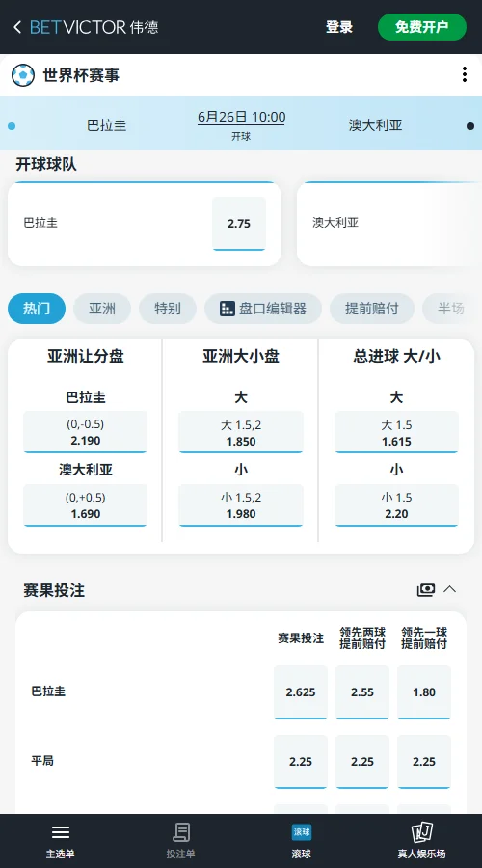482x868 pixels.
Task: Select 巴拉圭 (0,-0.5) handicap at 2.190
Action: coord(85,432)
